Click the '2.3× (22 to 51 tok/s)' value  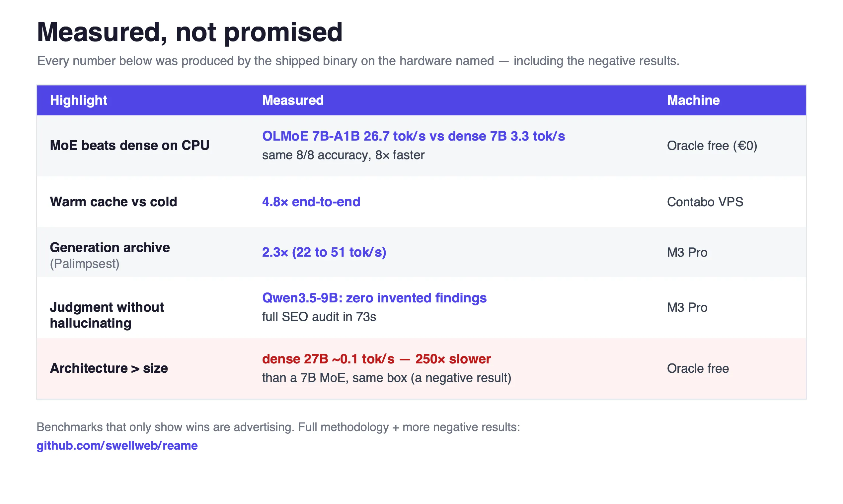(324, 252)
